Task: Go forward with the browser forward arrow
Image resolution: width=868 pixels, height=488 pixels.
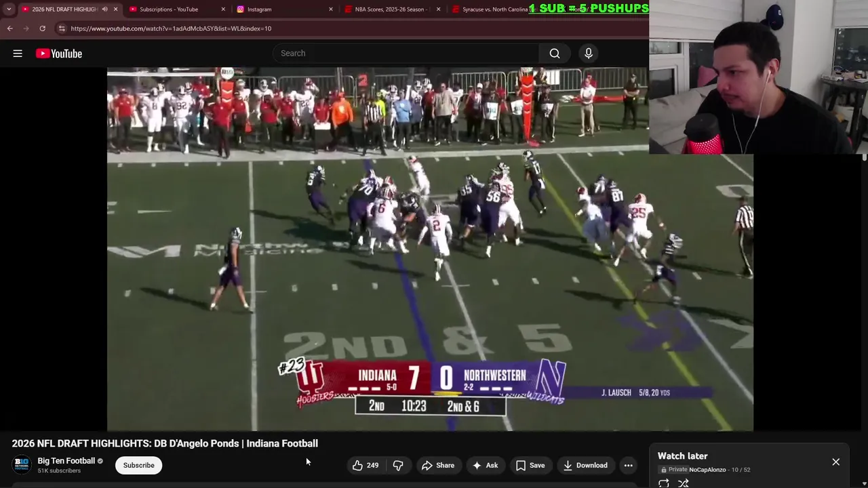Action: [26, 28]
